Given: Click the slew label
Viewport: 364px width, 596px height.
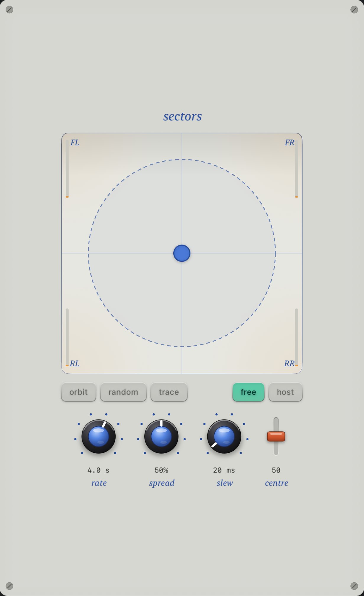Looking at the screenshot, I should pos(225,483).
